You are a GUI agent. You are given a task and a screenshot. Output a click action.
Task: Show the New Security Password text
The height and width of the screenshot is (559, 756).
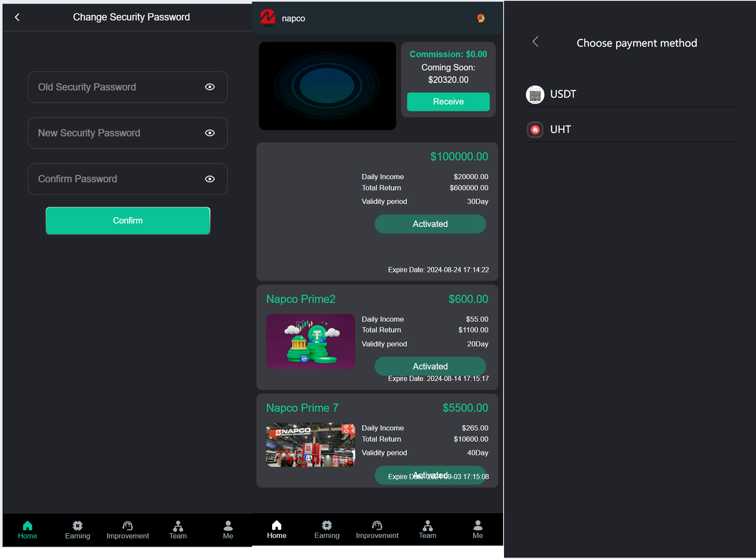tap(210, 133)
